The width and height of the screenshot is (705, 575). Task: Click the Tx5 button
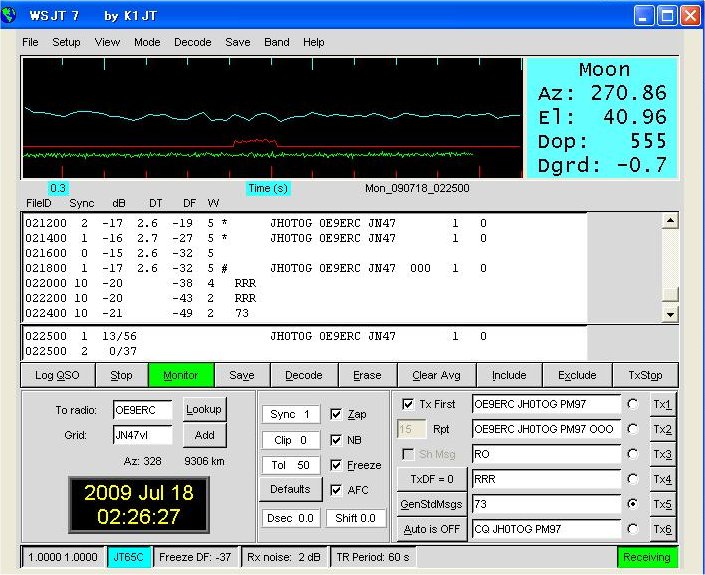coord(663,504)
